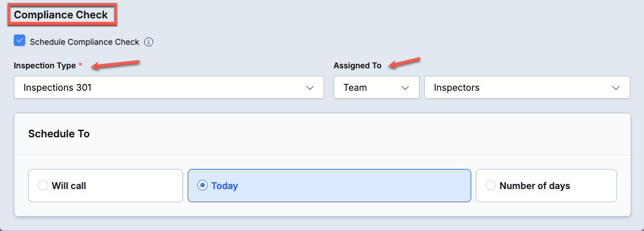
Task: Click the Assigned To field label
Action: click(358, 66)
